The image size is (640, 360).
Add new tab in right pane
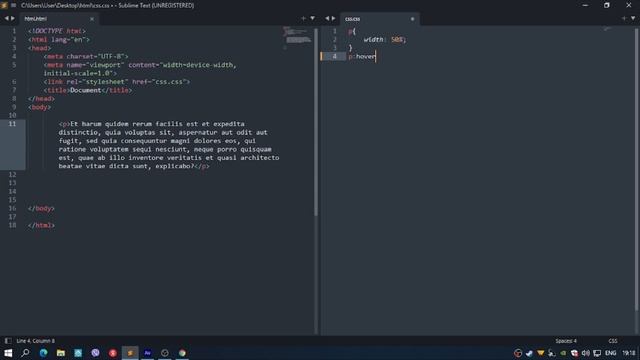pyautogui.click(x=623, y=18)
